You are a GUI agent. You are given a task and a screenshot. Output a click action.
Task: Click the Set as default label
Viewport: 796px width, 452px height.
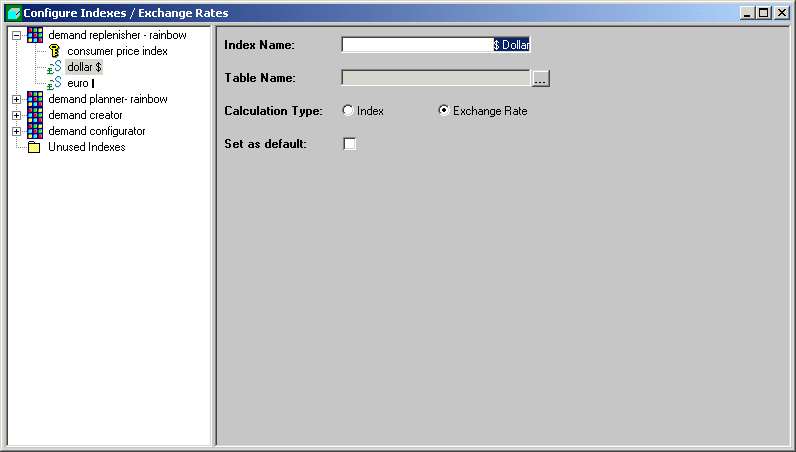pos(266,144)
